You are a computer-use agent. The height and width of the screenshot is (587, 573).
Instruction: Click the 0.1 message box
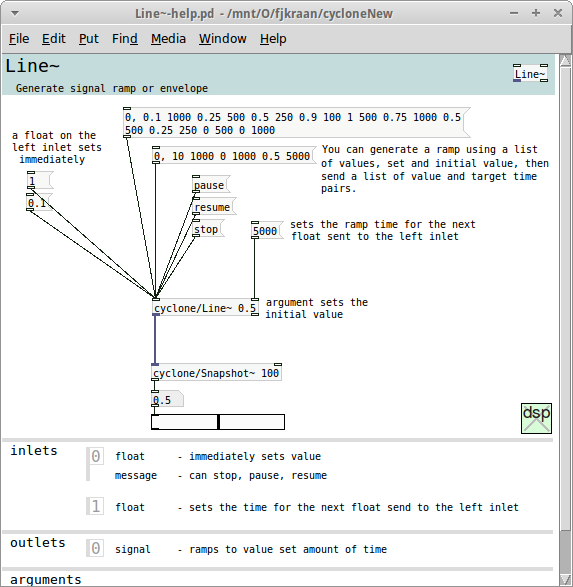point(39,203)
